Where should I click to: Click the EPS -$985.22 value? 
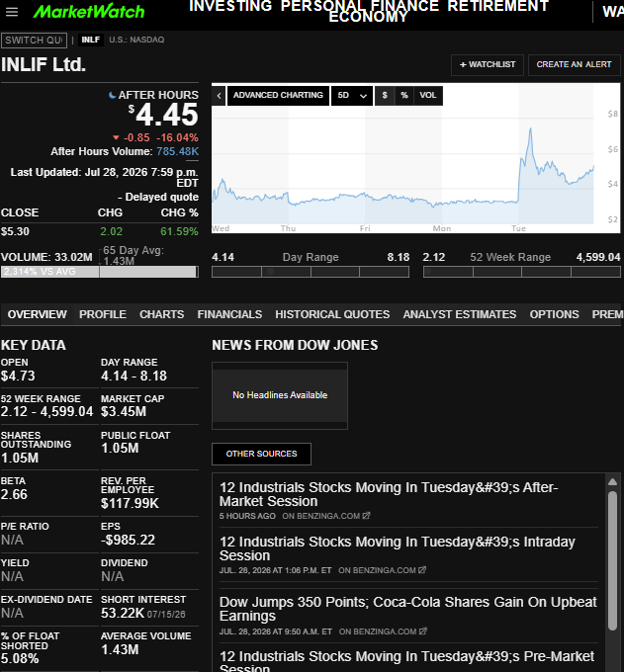pyautogui.click(x=128, y=540)
